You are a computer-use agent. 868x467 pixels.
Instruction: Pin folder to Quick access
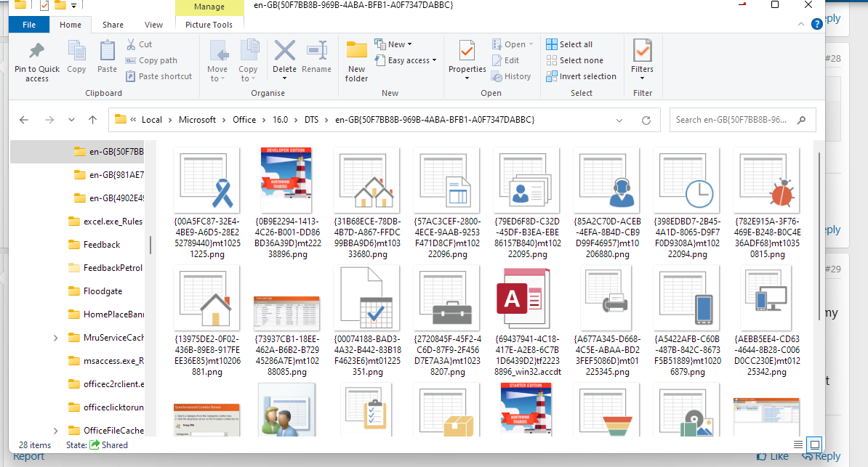click(x=37, y=62)
